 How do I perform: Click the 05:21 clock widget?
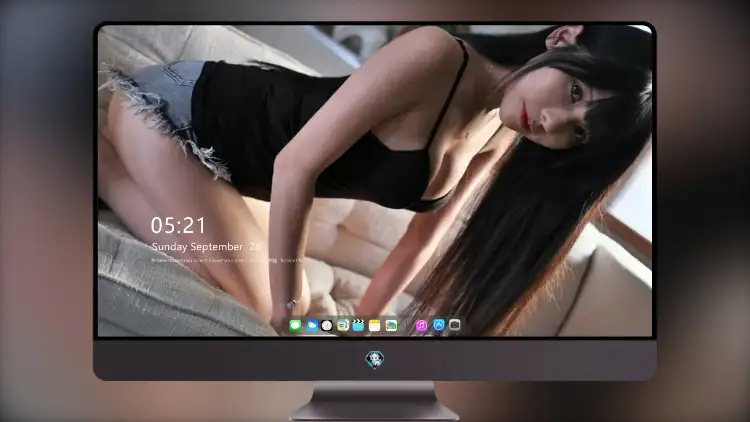[x=178, y=225]
